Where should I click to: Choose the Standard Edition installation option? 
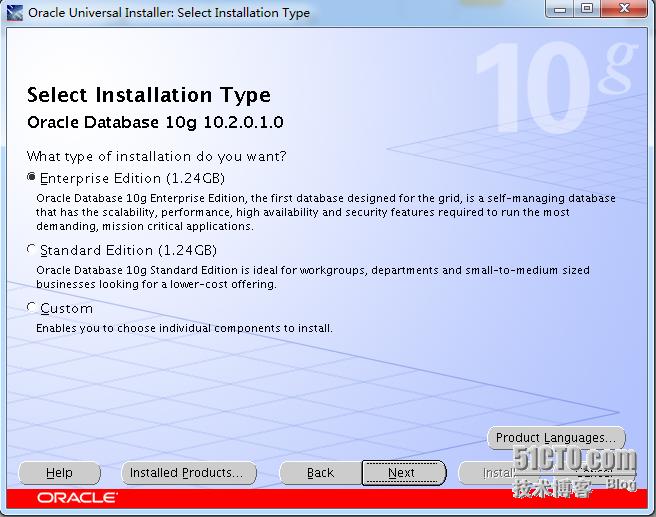(31, 249)
